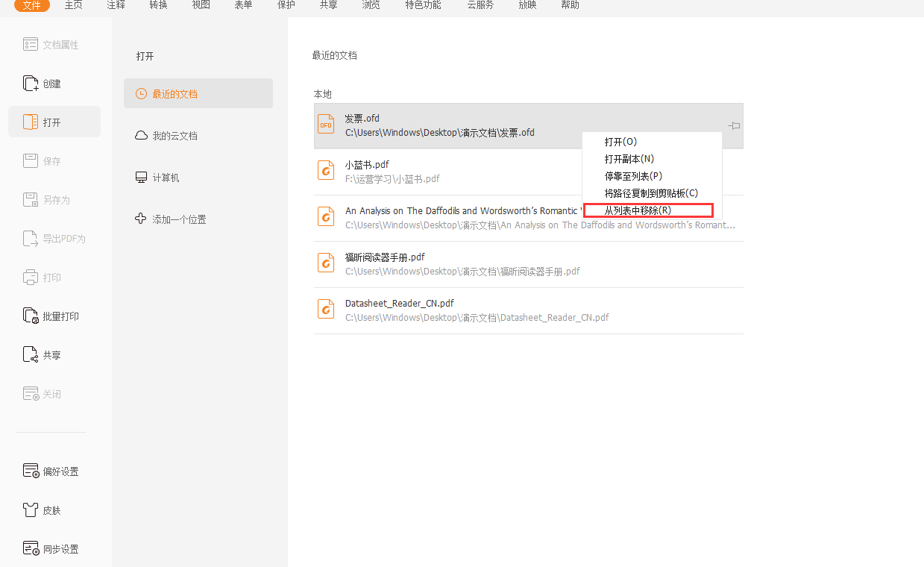The height and width of the screenshot is (567, 924).
Task: Select Copy Path to Clipboard (将路径复制到剪贴板)
Action: [650, 193]
